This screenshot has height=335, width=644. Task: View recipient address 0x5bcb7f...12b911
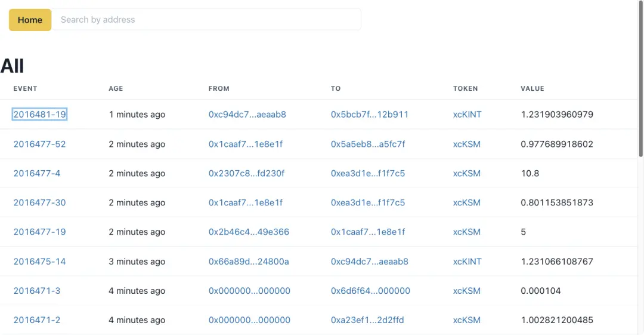(370, 114)
